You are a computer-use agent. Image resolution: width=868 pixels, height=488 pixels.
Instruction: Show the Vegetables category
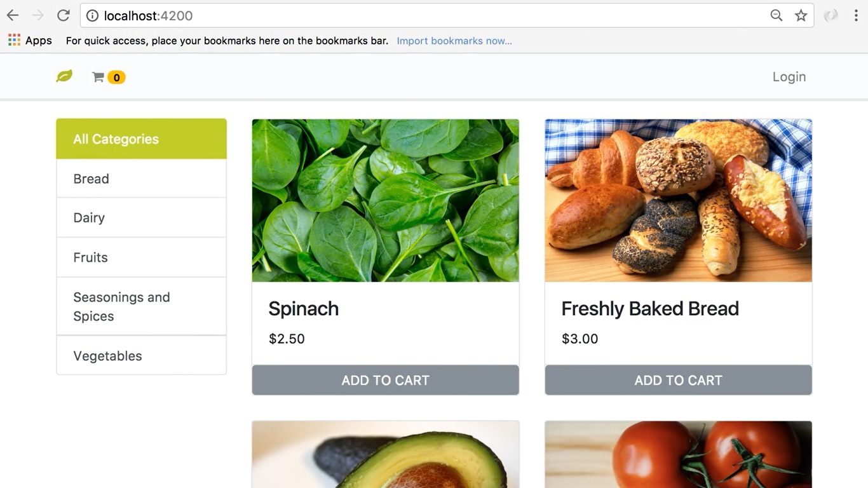[141, 355]
